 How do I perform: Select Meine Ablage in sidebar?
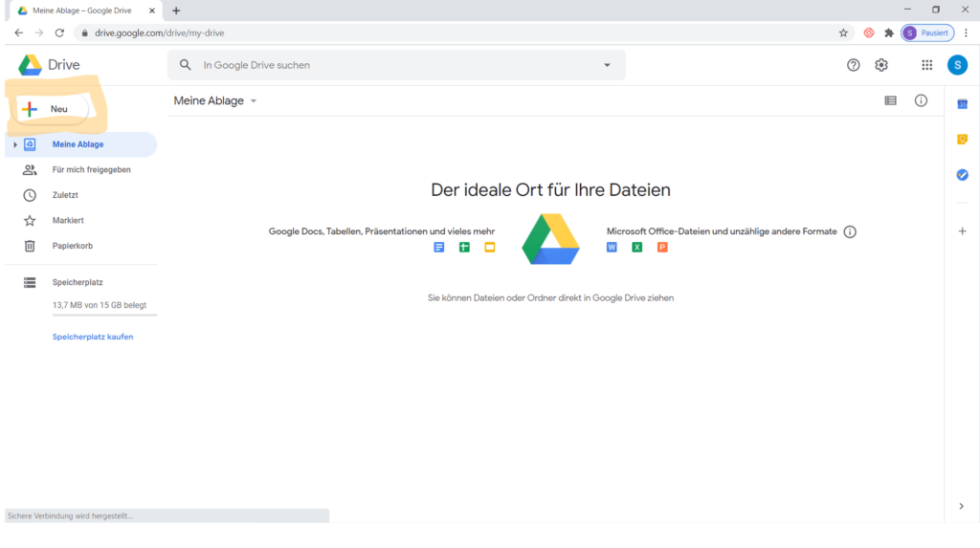pyautogui.click(x=80, y=144)
